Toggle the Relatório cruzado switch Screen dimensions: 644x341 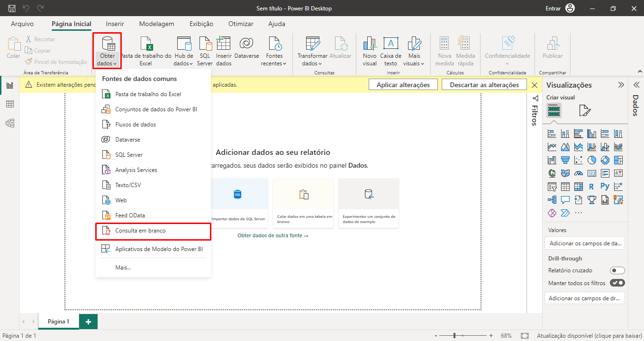tap(617, 270)
